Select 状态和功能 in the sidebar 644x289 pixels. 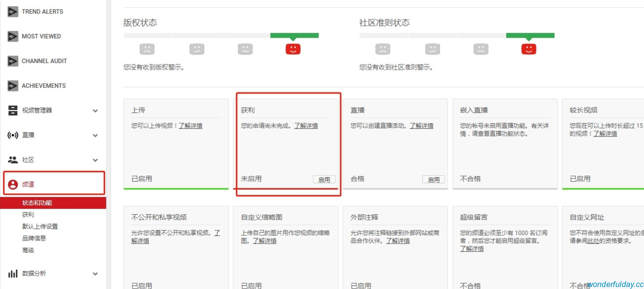pos(37,203)
